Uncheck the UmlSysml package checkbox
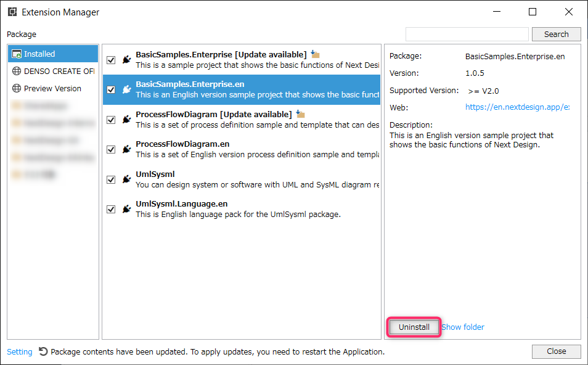588x365 pixels. pos(111,179)
